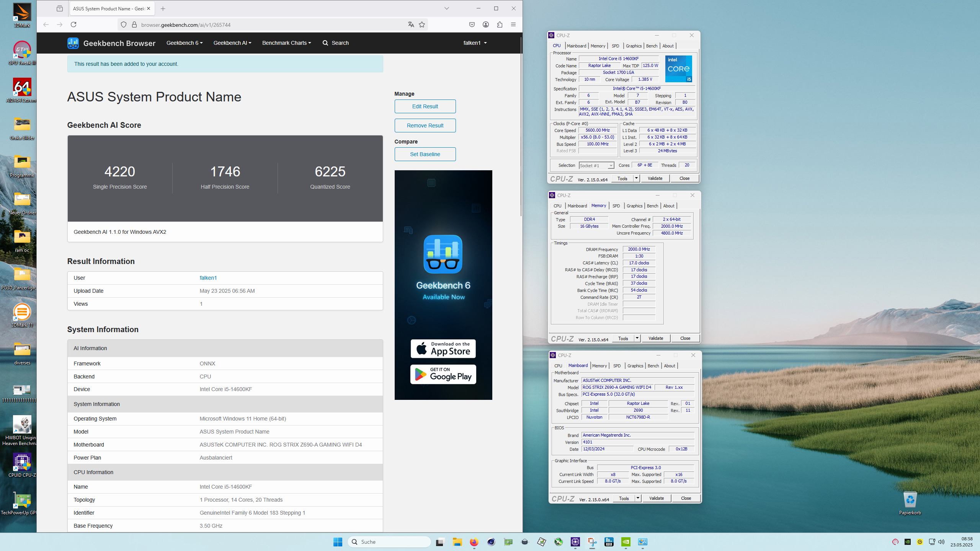The width and height of the screenshot is (980, 551).
Task: Open Firefox View tab icon
Action: pos(60,8)
